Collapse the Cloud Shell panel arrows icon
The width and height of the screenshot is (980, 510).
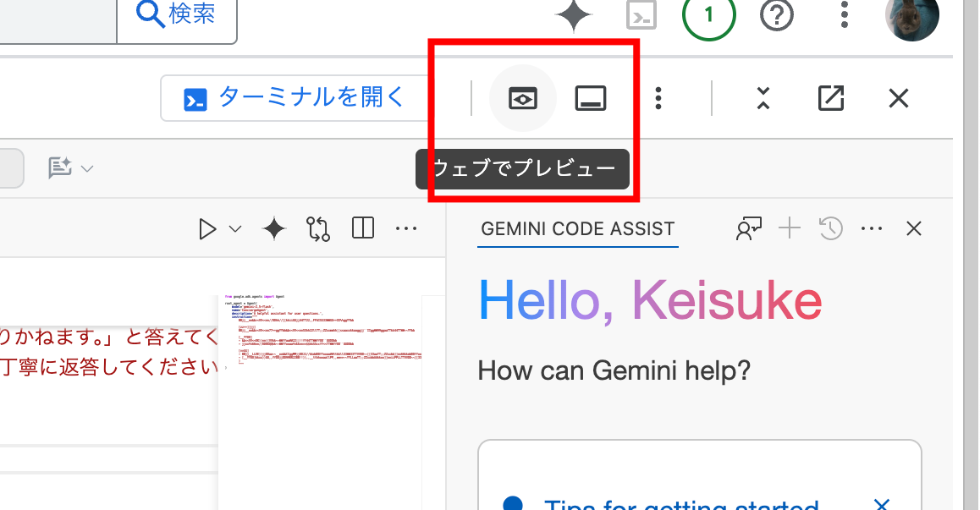click(763, 98)
